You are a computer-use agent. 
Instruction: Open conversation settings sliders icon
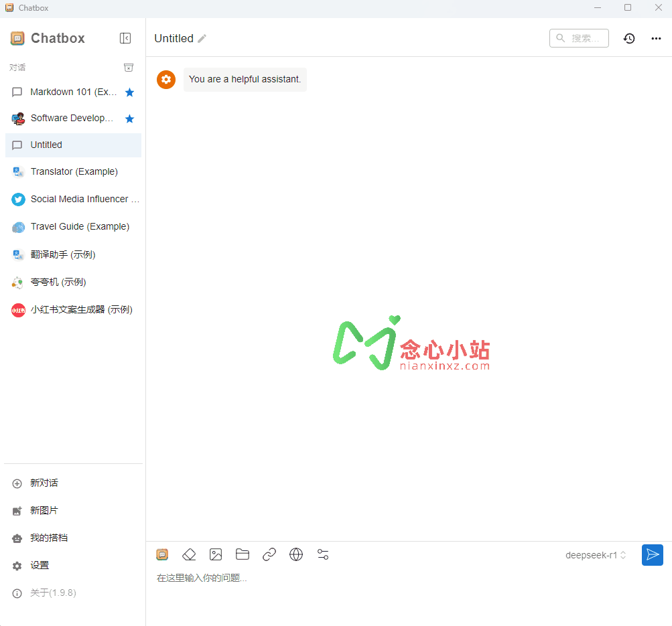pos(323,555)
